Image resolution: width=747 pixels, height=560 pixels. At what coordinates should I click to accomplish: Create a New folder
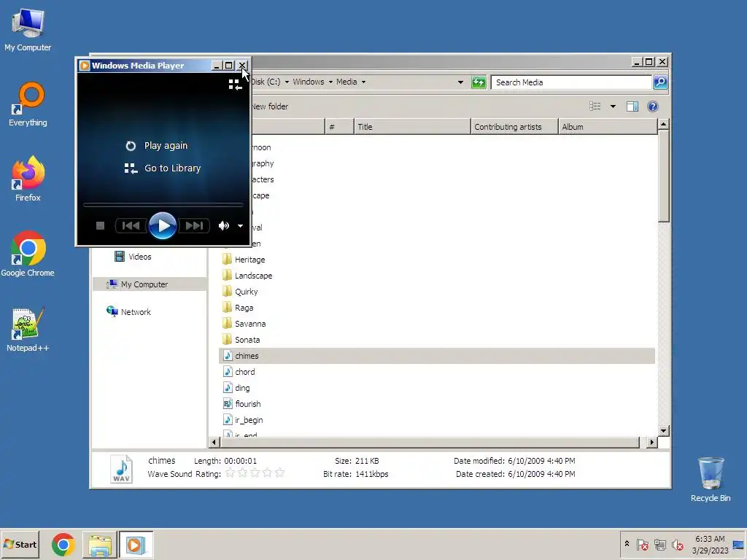click(270, 106)
